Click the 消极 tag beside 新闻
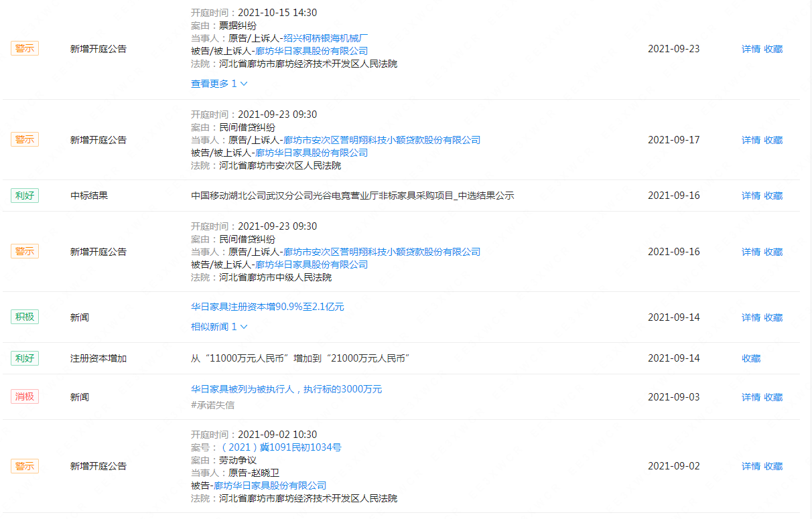This screenshot has height=519, width=812. tap(25, 396)
